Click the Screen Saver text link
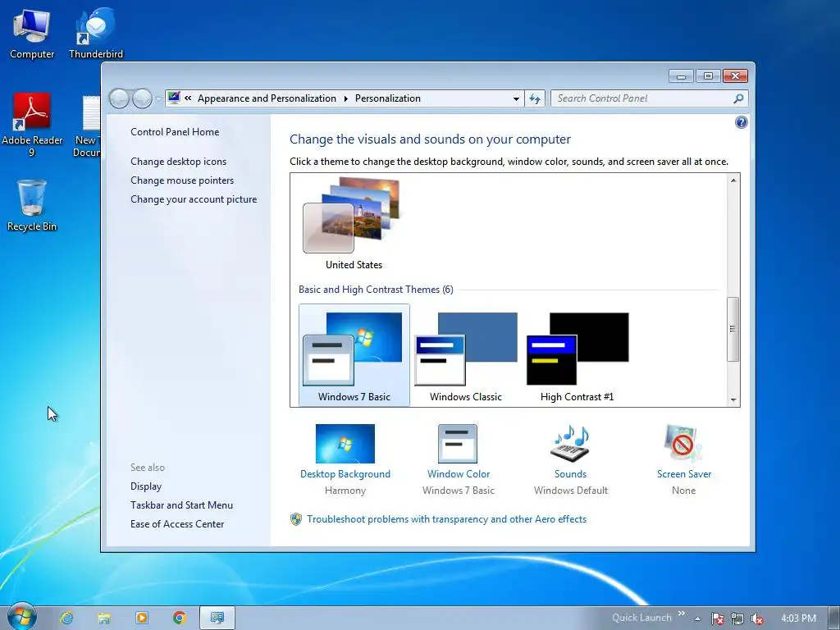Viewport: 840px width, 630px height. (x=684, y=474)
